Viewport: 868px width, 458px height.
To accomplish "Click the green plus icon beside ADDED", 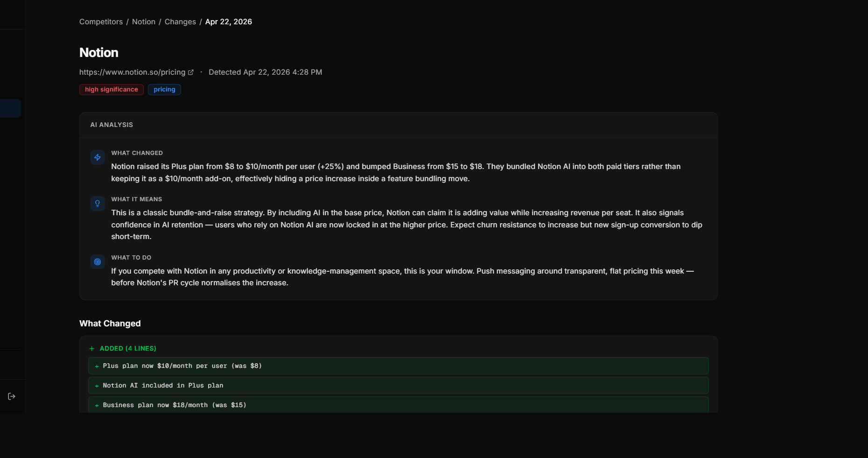I will 92,349.
